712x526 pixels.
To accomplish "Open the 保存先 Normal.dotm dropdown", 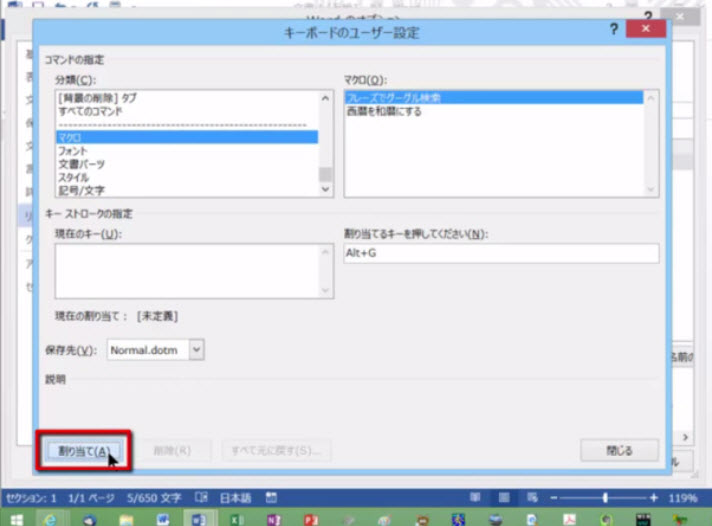I will pos(197,349).
